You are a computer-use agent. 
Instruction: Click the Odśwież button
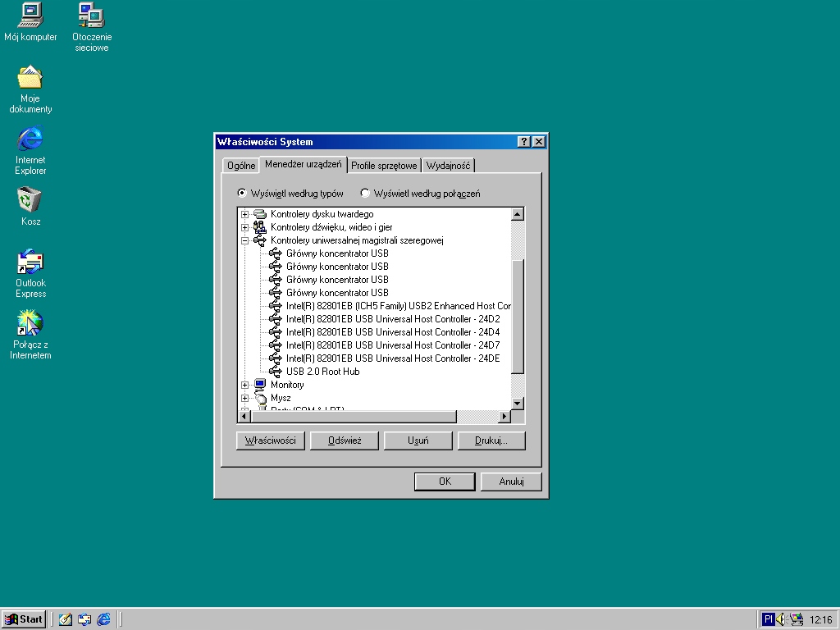click(345, 441)
